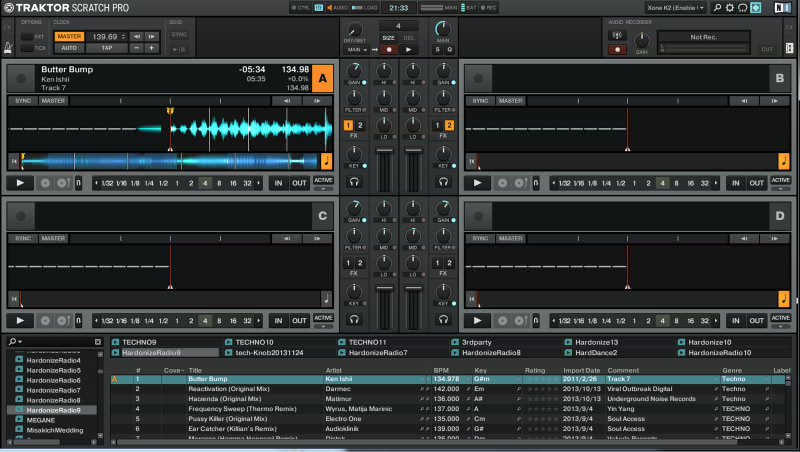The image size is (800, 452).
Task: Select TECHNO10 favorite playlist
Action: [255, 342]
